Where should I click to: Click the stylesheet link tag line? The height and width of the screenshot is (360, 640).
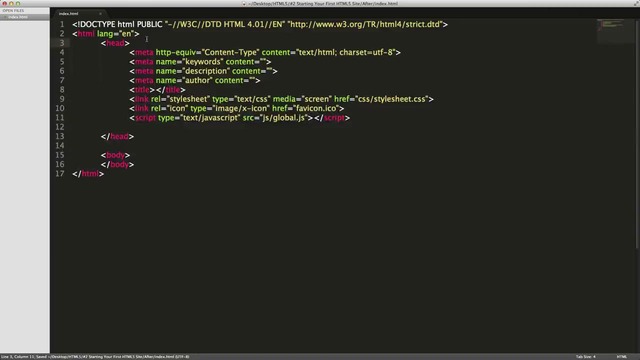tap(282, 99)
